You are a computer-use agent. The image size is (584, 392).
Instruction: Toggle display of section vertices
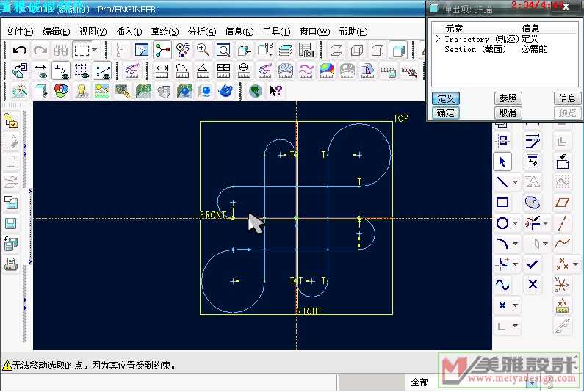point(102,70)
